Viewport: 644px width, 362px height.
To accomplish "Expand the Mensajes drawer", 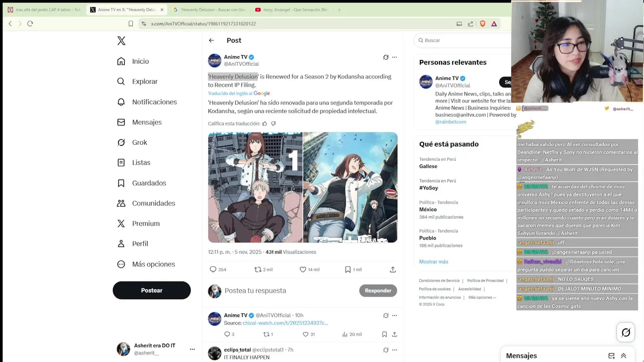I will point(623,356).
